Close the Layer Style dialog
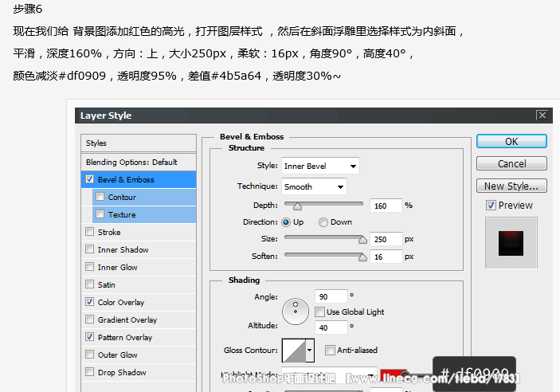560x392 pixels. click(542, 116)
